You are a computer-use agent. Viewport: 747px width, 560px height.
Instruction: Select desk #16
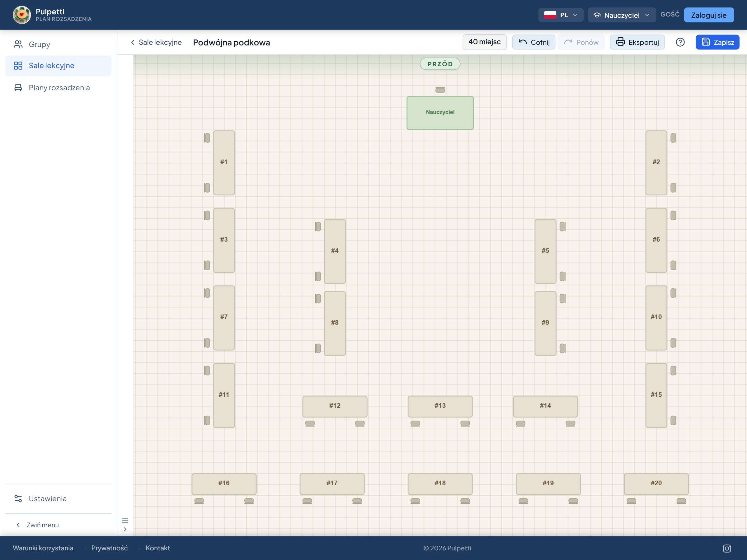coord(224,484)
